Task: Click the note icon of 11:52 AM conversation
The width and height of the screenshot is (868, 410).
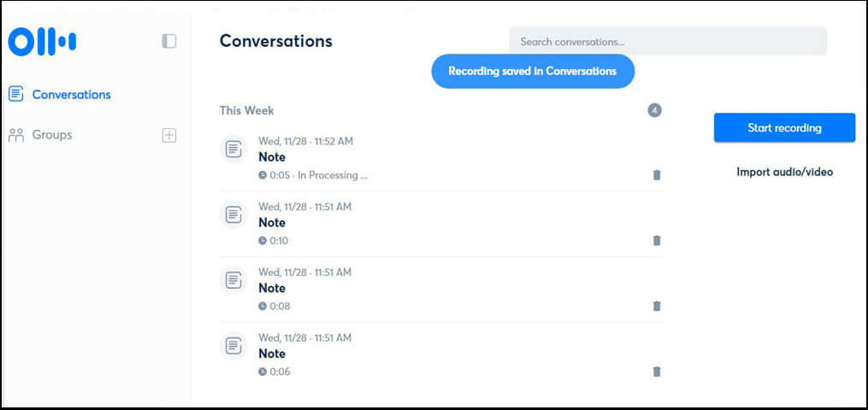Action: (233, 149)
